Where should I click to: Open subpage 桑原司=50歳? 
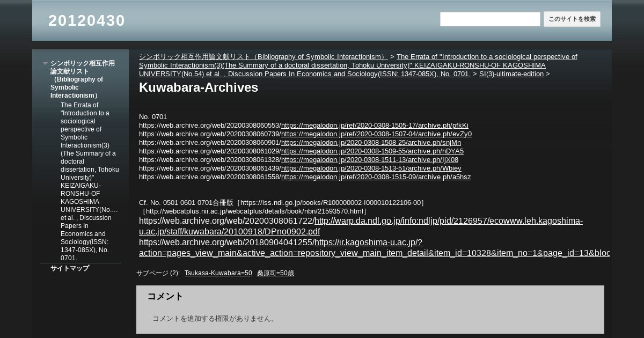click(x=275, y=273)
